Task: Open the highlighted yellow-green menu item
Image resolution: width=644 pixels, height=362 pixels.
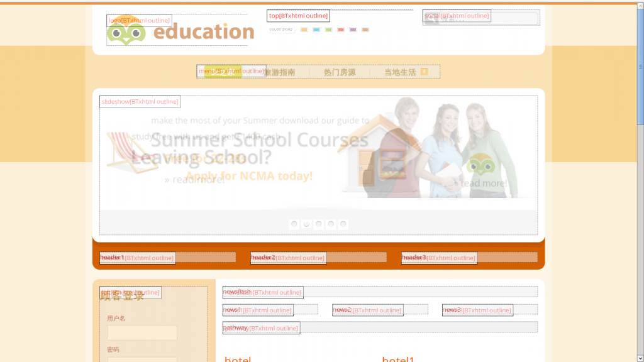Action: [223, 72]
